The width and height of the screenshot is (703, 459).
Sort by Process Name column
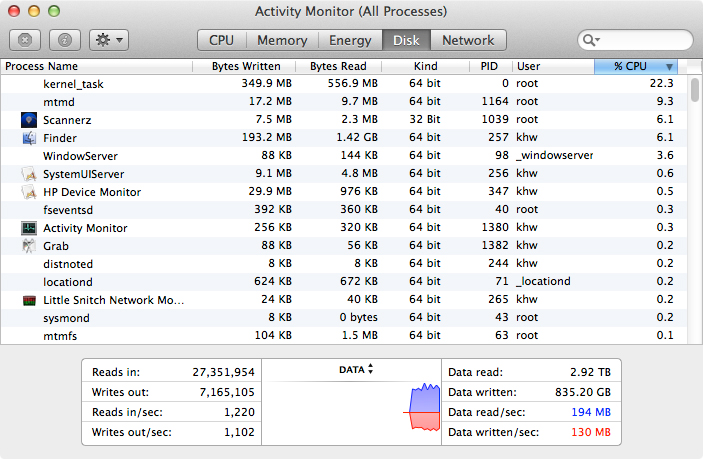coord(96,66)
